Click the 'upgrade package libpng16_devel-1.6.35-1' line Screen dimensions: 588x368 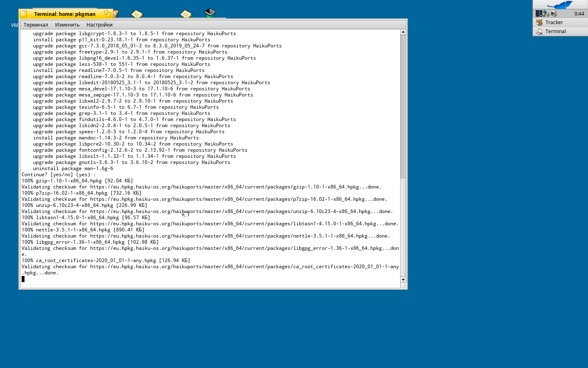pos(145,58)
